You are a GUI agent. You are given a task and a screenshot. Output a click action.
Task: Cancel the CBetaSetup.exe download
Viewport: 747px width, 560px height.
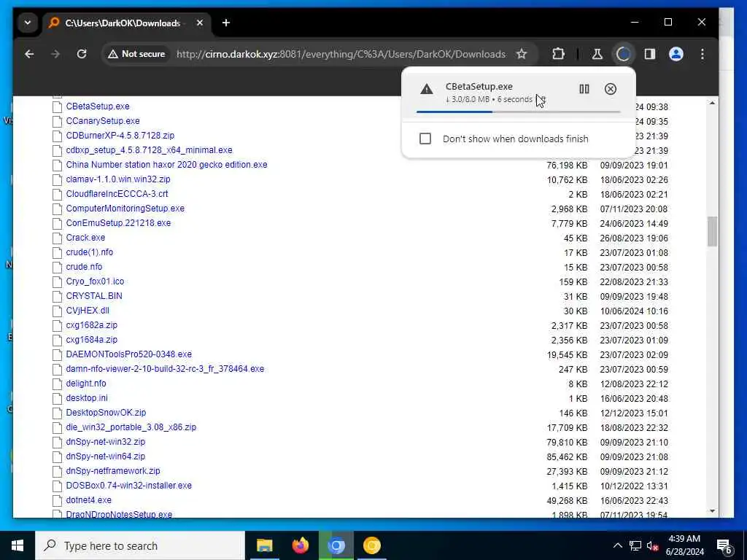coord(611,89)
